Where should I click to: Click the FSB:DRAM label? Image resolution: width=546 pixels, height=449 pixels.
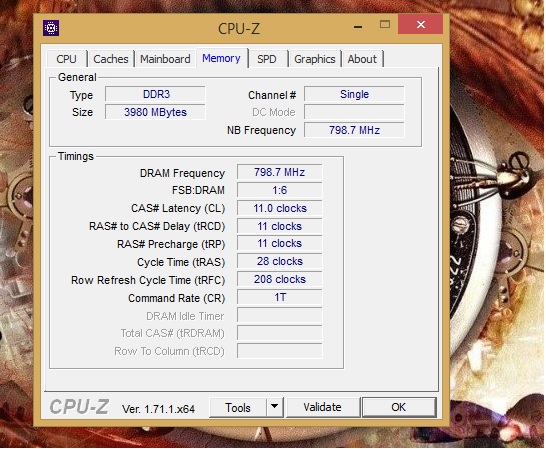pos(198,191)
